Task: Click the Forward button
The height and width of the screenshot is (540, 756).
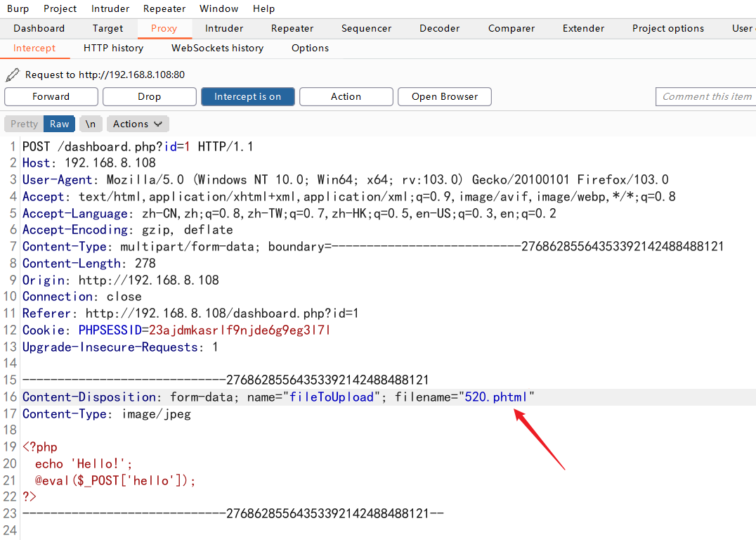Action: [x=51, y=96]
